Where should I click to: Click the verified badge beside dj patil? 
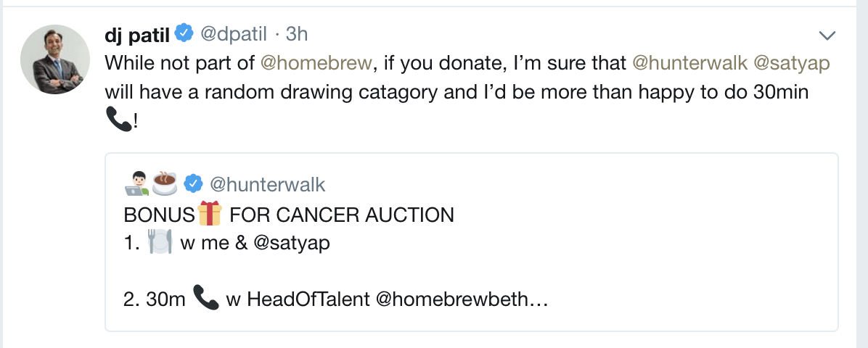coord(184,33)
